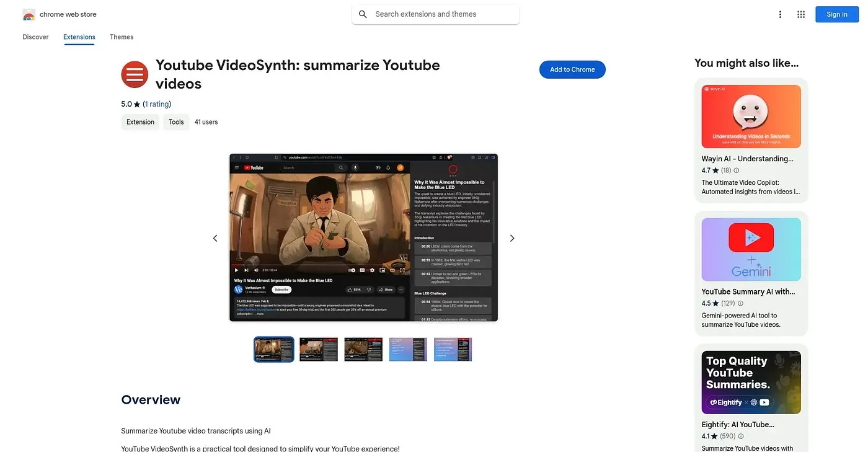Click the Sign in button

(x=837, y=14)
